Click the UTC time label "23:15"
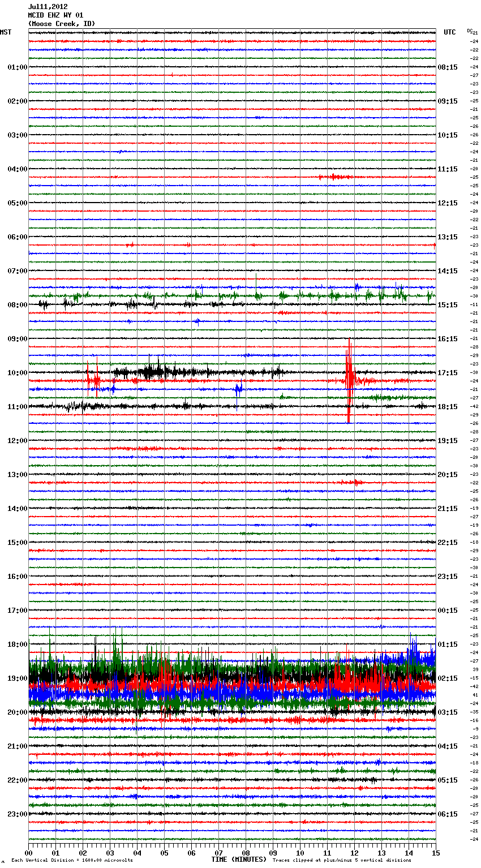 448,577
